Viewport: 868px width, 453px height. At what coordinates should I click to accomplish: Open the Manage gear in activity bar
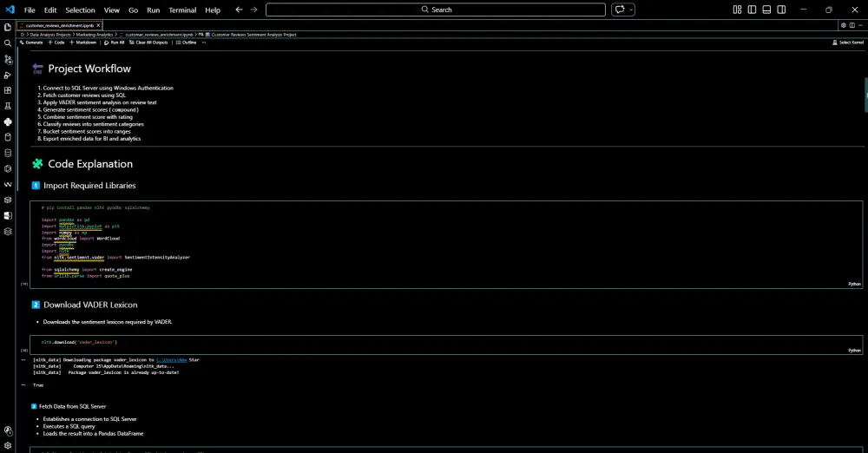(8, 445)
